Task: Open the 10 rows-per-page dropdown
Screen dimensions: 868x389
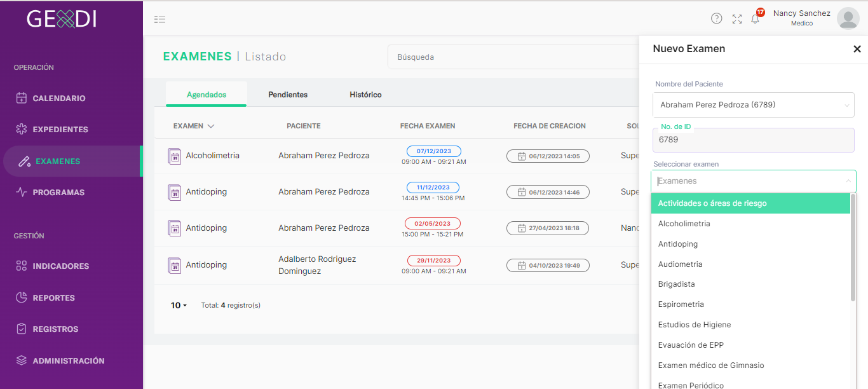Action: (x=179, y=305)
